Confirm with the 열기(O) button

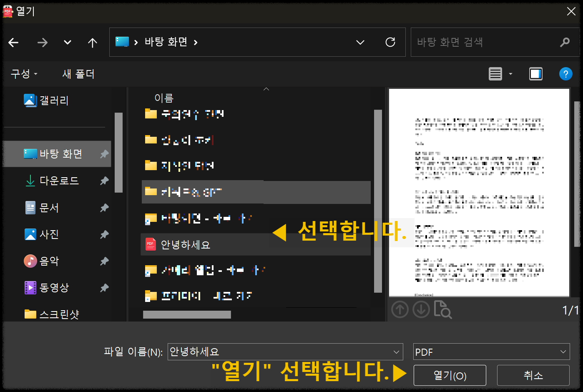[450, 375]
